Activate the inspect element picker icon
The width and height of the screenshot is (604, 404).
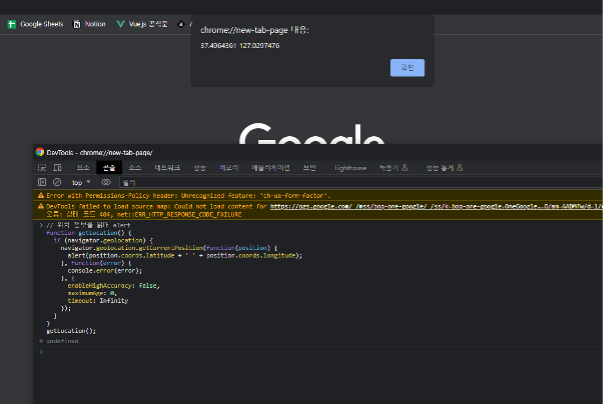pos(42,168)
